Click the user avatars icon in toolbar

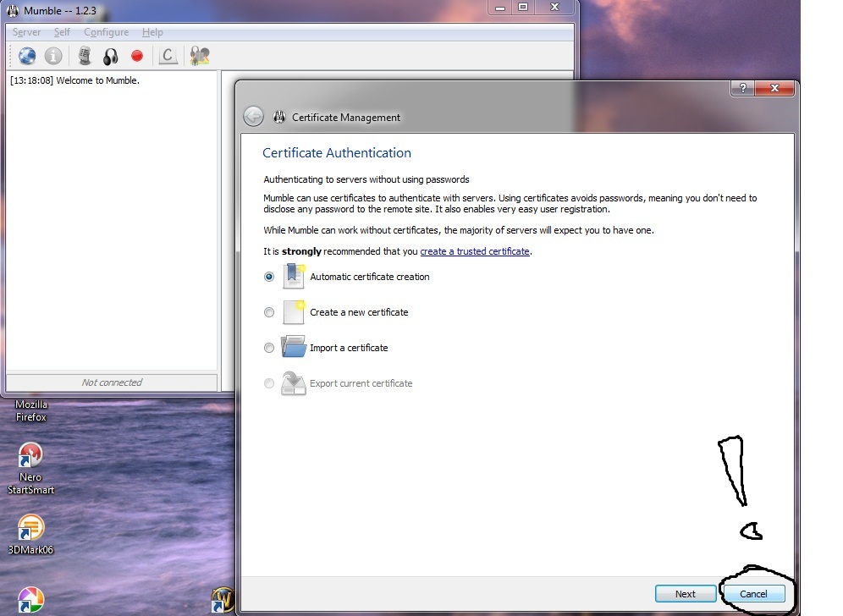click(x=200, y=56)
